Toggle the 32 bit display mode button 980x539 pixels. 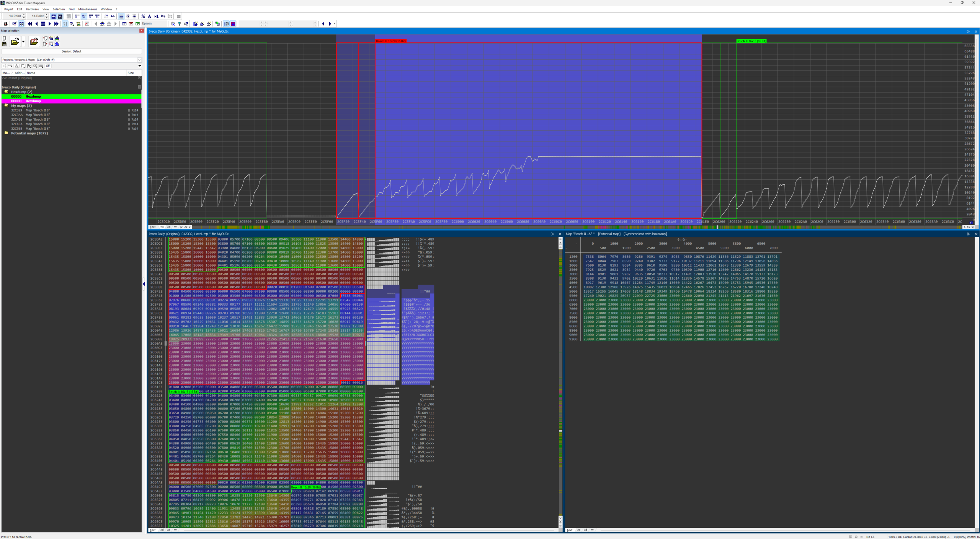pos(90,16)
